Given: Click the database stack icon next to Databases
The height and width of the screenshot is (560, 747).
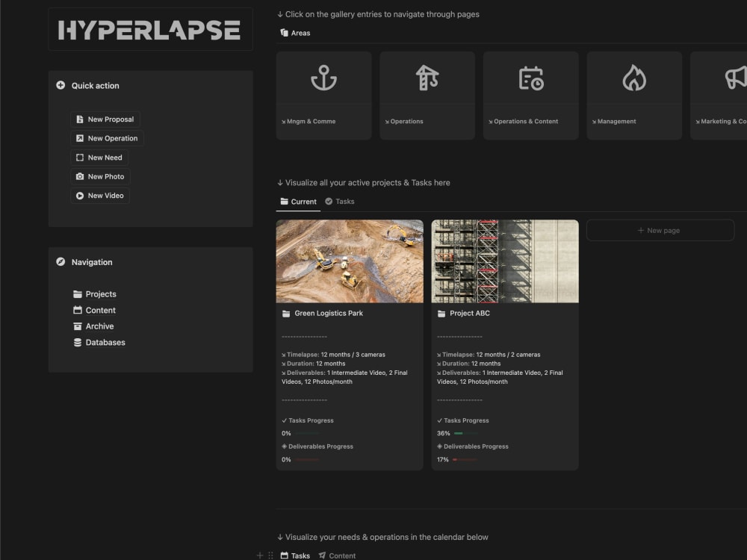Looking at the screenshot, I should coord(78,343).
